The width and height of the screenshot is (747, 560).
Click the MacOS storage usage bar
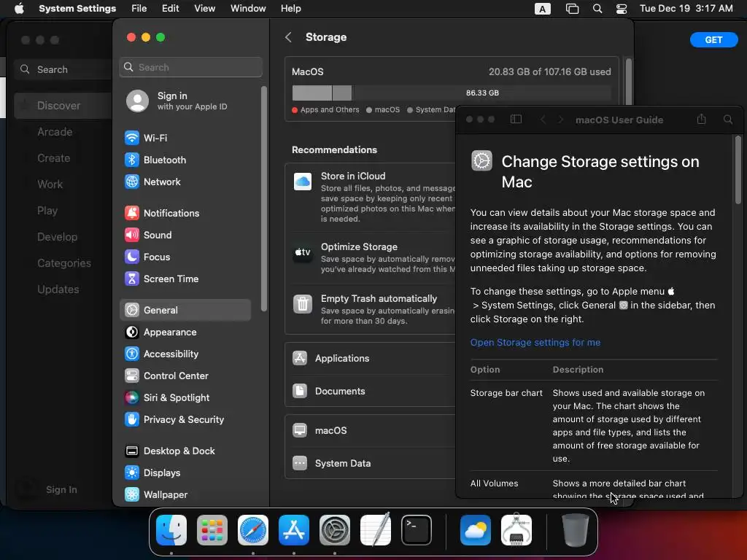click(451, 93)
